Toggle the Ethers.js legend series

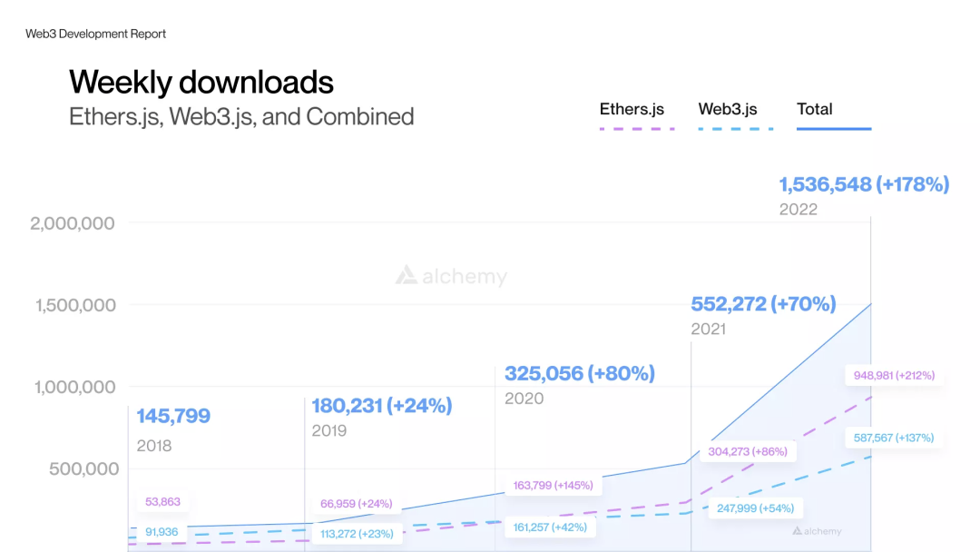[x=632, y=109]
